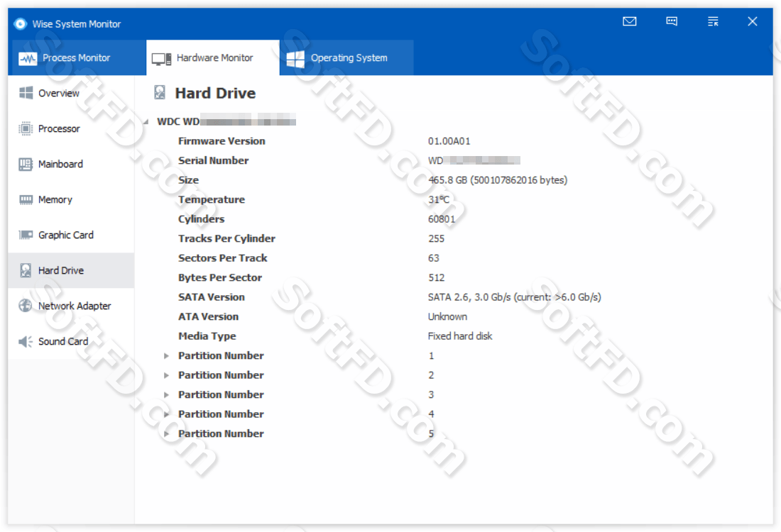Viewport: 781px width, 532px height.
Task: Expand Partition Number 4 row
Action: (x=166, y=414)
